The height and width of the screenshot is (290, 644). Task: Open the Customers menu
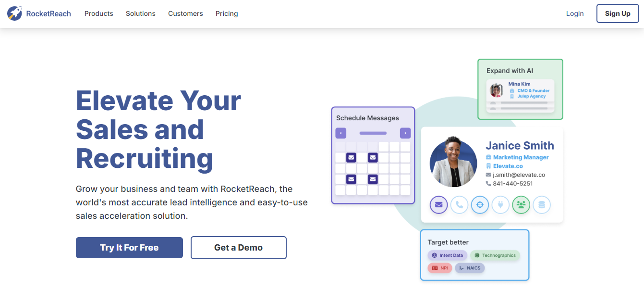[185, 13]
